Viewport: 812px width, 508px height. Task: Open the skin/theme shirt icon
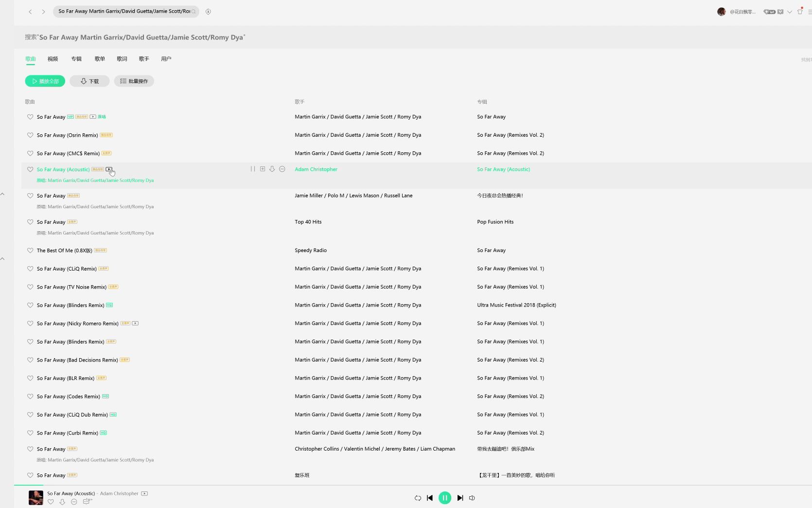(800, 11)
